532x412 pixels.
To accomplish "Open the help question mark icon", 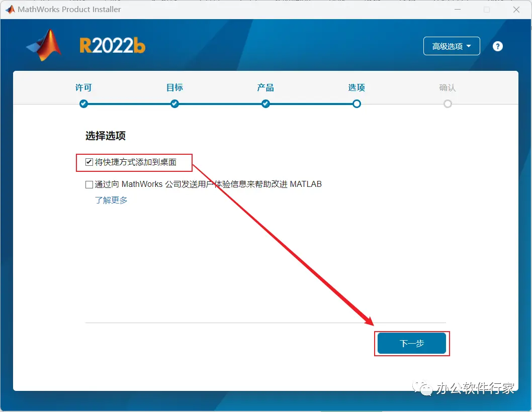I will (x=497, y=46).
